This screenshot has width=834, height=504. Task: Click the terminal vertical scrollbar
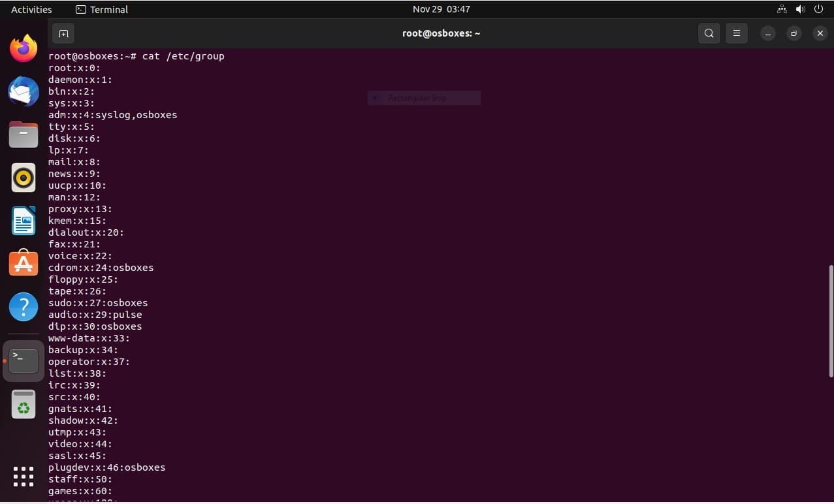pyautogui.click(x=831, y=321)
